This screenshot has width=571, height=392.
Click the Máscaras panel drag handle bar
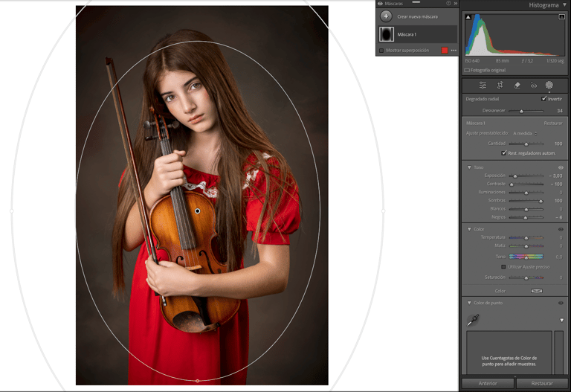click(416, 1)
